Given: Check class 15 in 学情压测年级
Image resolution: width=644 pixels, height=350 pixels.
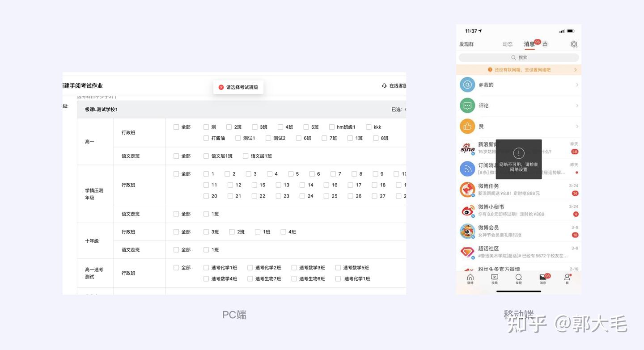Looking at the screenshot, I should point(254,185).
